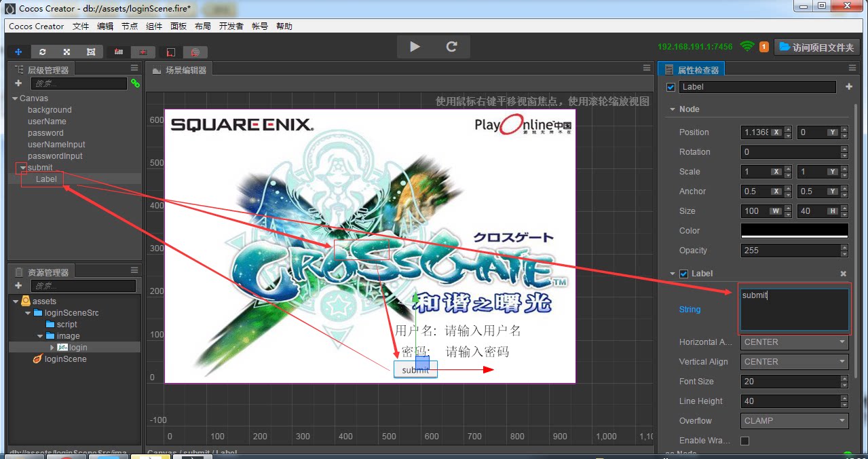This screenshot has width=868, height=459.
Task: Collapse the Canvas node tree
Action: [x=15, y=98]
